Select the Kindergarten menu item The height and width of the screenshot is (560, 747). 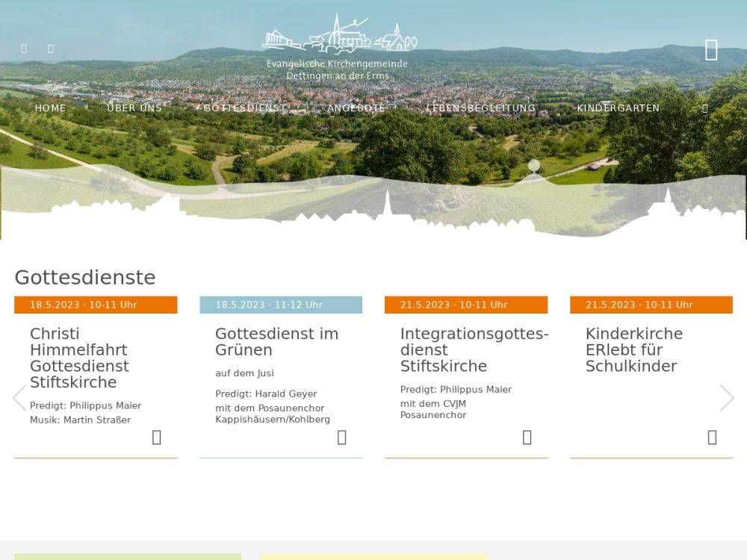point(618,108)
